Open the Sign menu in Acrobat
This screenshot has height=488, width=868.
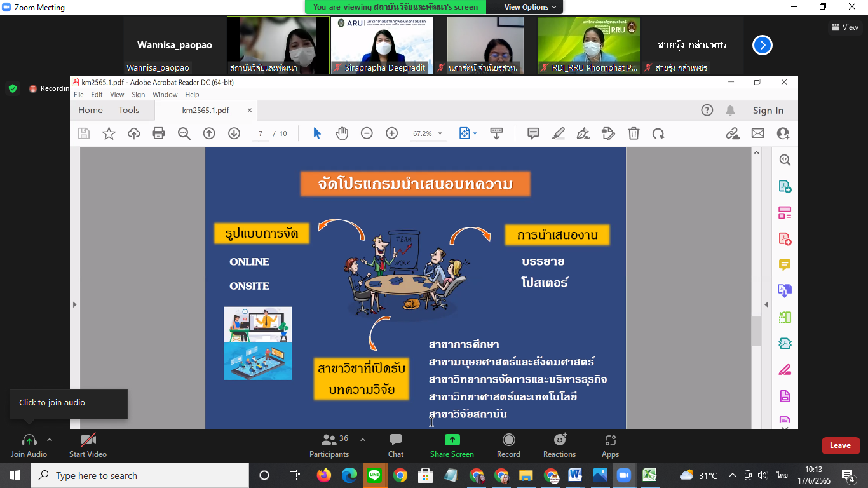pyautogui.click(x=139, y=95)
